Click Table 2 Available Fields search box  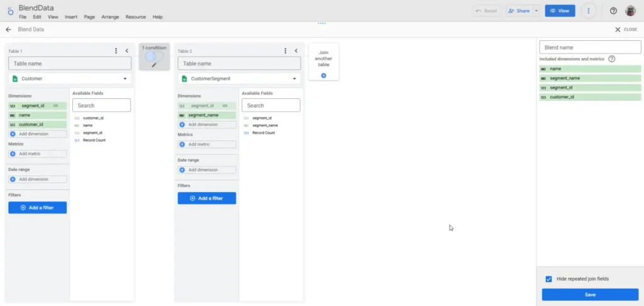[x=270, y=105]
